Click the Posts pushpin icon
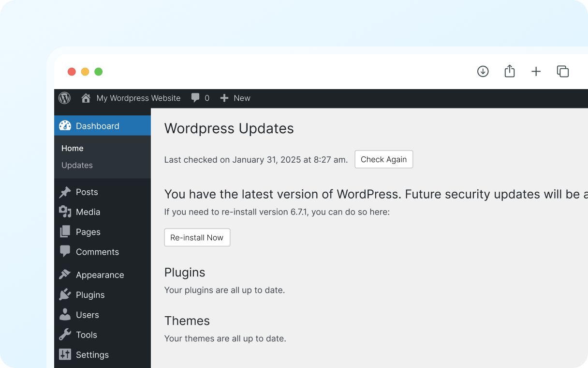 65,192
